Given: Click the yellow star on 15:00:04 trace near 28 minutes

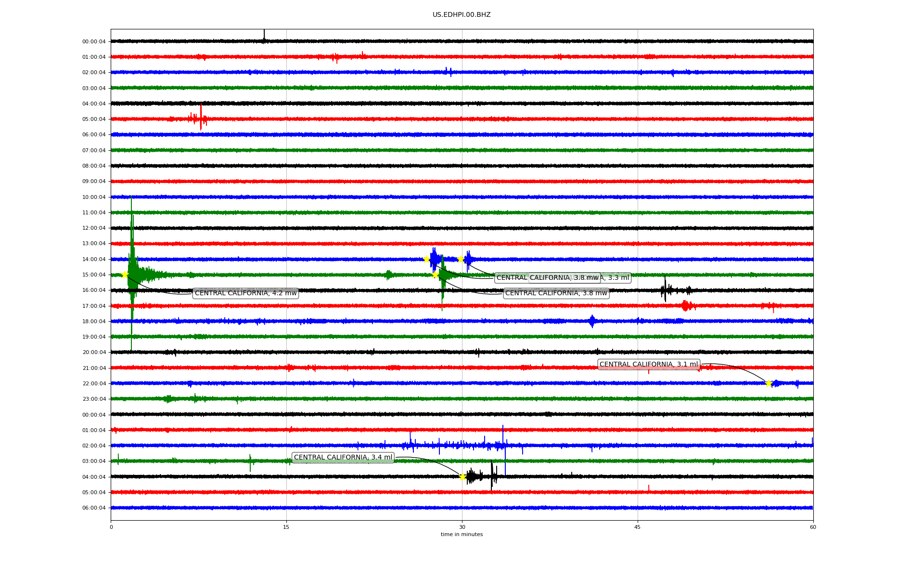Looking at the screenshot, I should click(435, 275).
